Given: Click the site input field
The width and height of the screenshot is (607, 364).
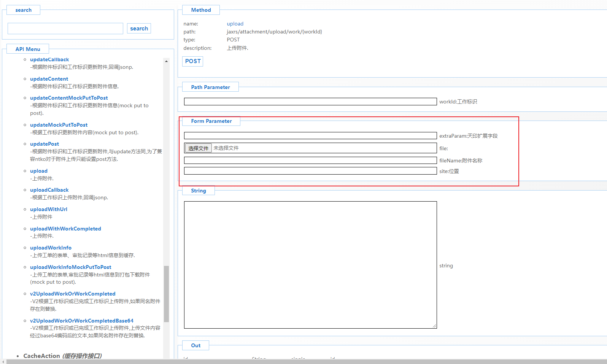Looking at the screenshot, I should [310, 171].
